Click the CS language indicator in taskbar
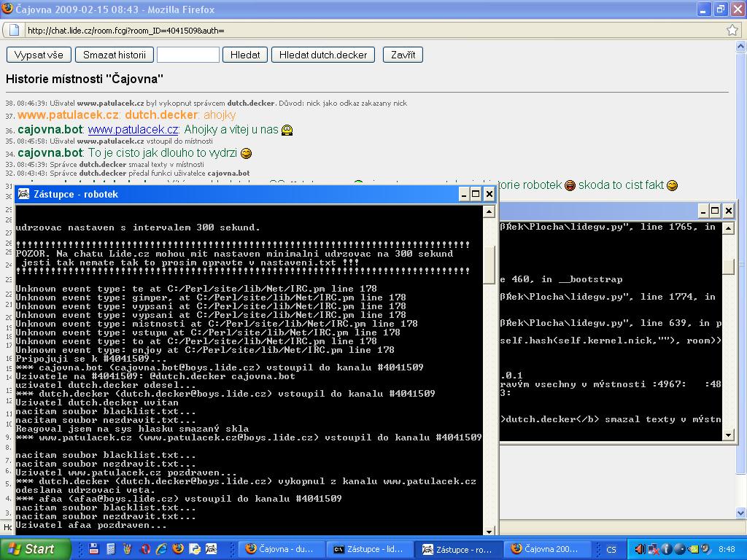Viewport: 747px width, 560px height. click(611, 549)
